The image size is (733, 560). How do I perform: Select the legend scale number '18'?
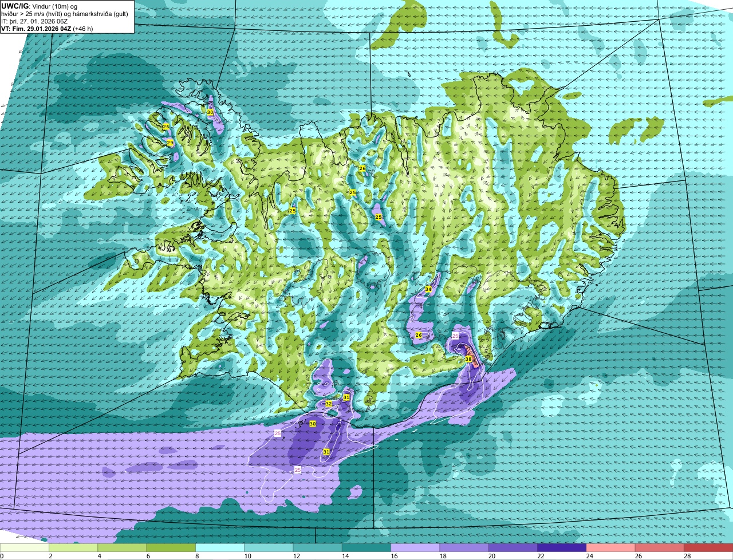[x=443, y=556]
